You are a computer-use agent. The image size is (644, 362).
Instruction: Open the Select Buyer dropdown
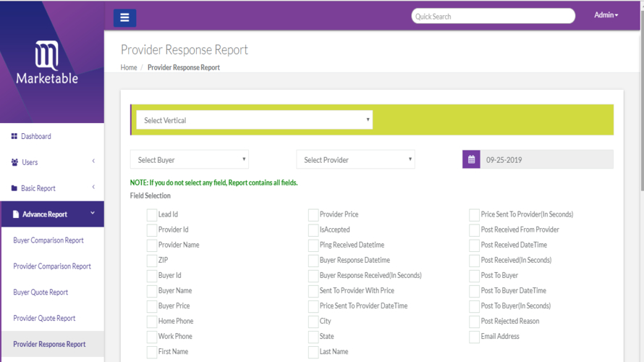click(190, 159)
